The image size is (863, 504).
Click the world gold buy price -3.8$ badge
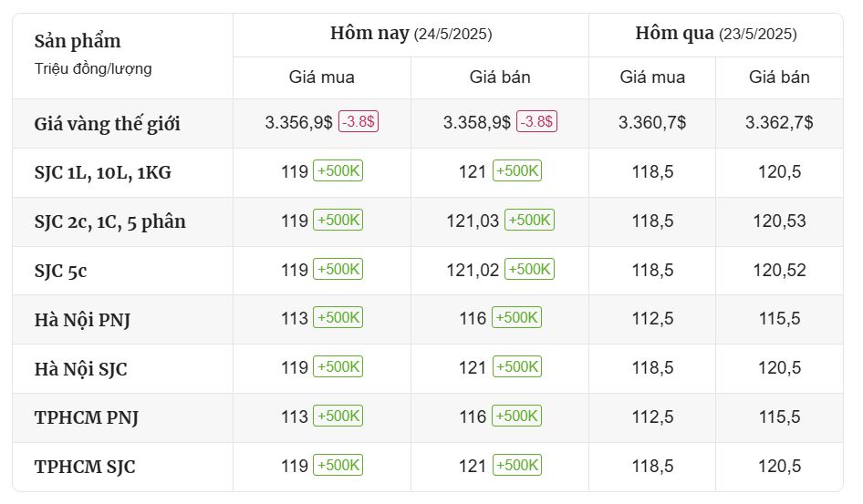coord(359,121)
